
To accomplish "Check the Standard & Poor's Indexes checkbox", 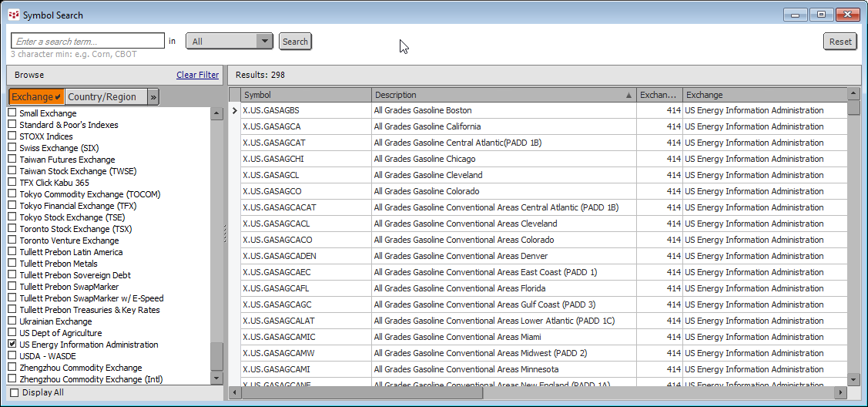I will pyautogui.click(x=12, y=125).
